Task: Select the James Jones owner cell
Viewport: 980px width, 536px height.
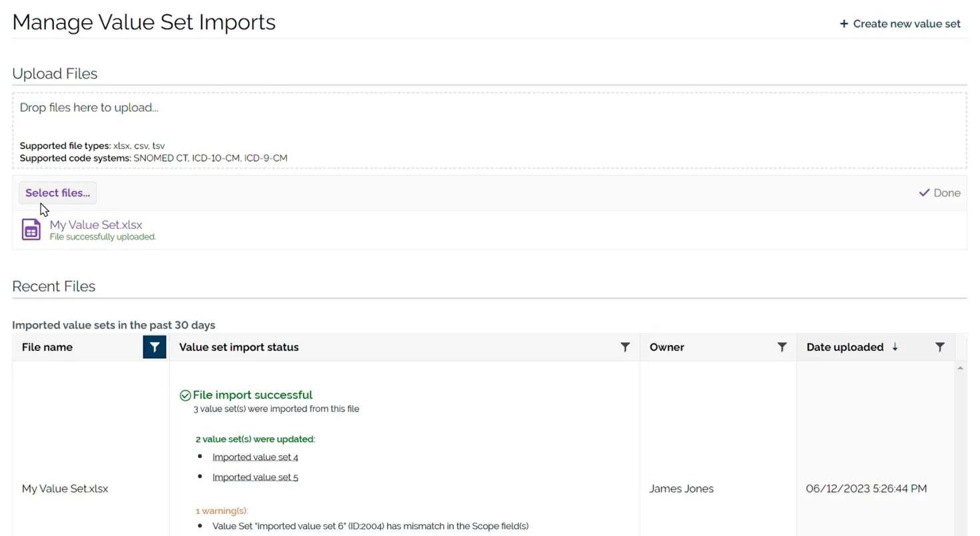Action: coord(682,489)
